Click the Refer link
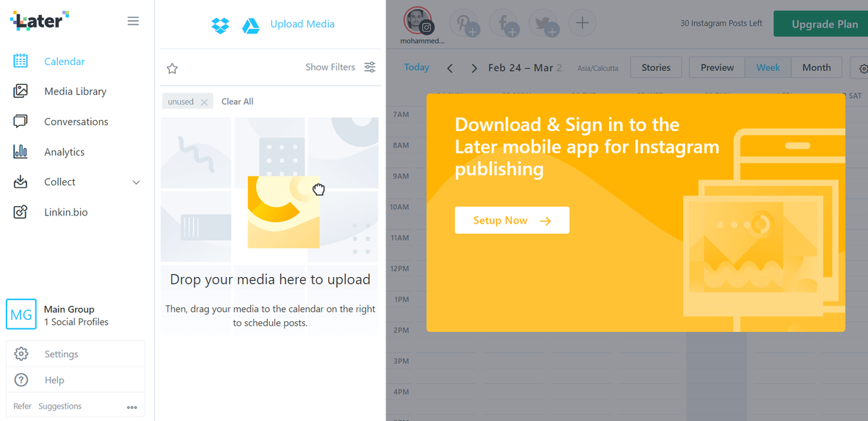 tap(22, 407)
